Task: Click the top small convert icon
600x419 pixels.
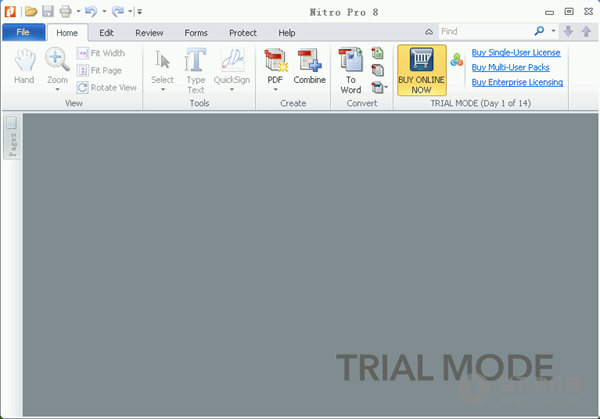Action: coord(378,53)
